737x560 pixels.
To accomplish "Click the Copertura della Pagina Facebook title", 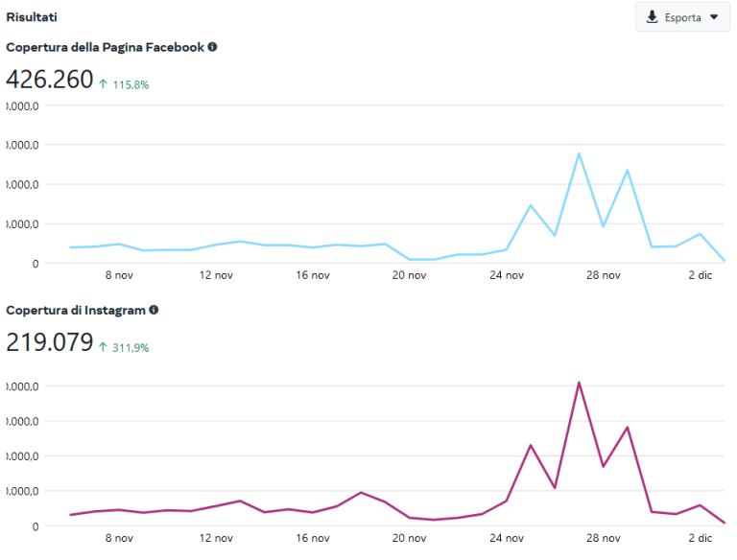I will pos(106,47).
